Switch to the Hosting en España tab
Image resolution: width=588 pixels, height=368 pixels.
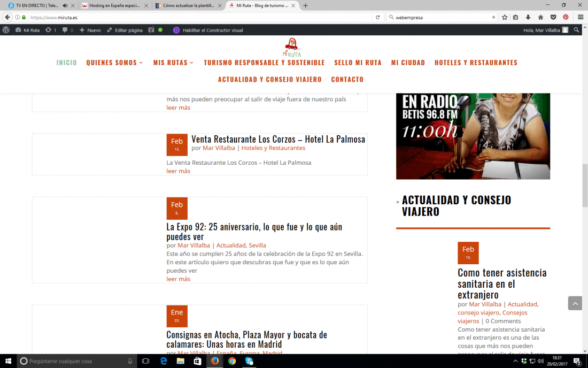click(114, 6)
